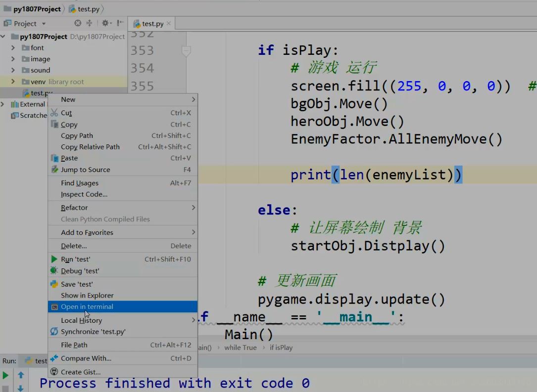The image size is (537, 392).
Task: Click the GitHub octocat icon beside Create Gist
Action: pyautogui.click(x=53, y=371)
